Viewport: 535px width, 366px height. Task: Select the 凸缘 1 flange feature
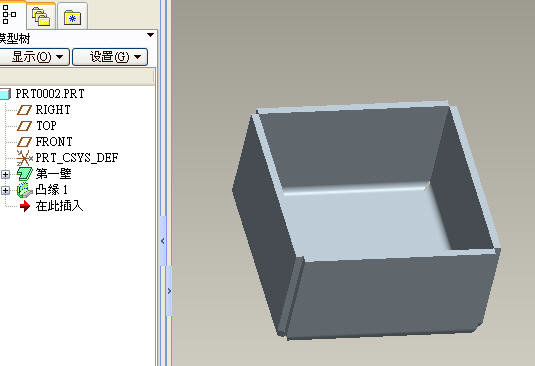(x=51, y=190)
